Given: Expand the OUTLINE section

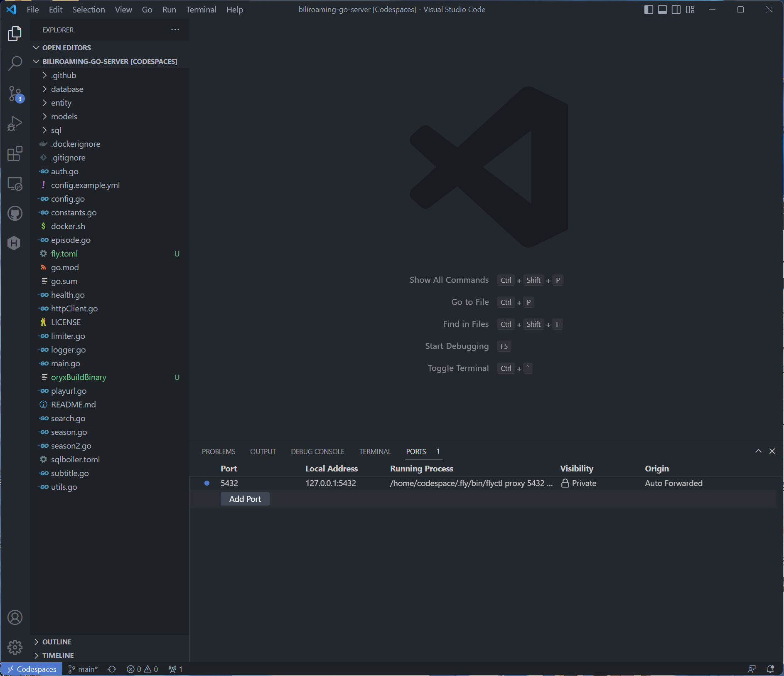Looking at the screenshot, I should pyautogui.click(x=57, y=642).
